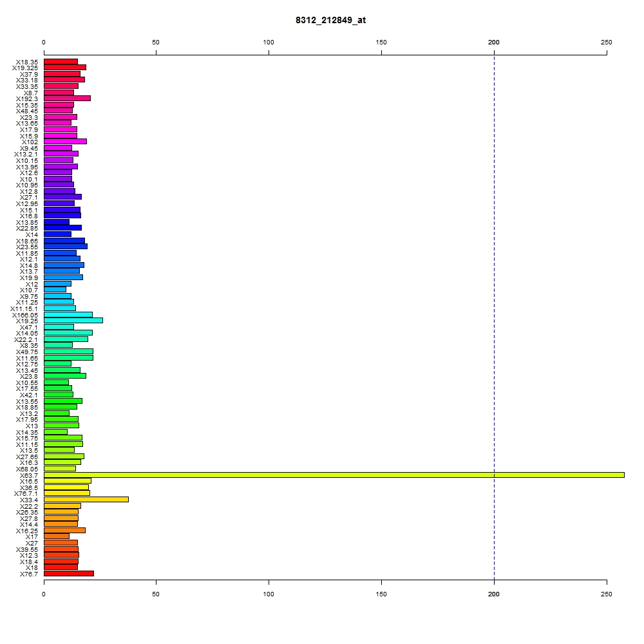Select the X36.5 label

pyautogui.click(x=29, y=488)
